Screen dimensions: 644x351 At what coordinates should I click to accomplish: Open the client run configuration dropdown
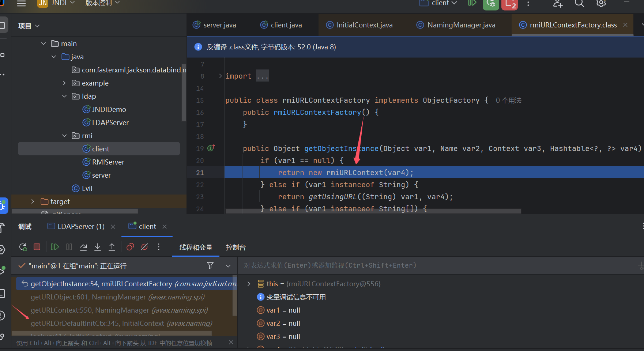[x=438, y=3]
